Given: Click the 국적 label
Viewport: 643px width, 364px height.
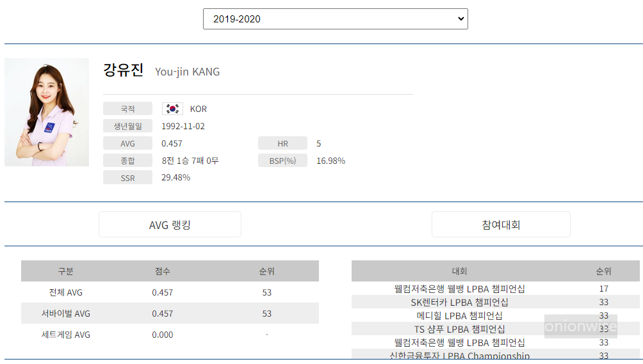Looking at the screenshot, I should (x=127, y=109).
